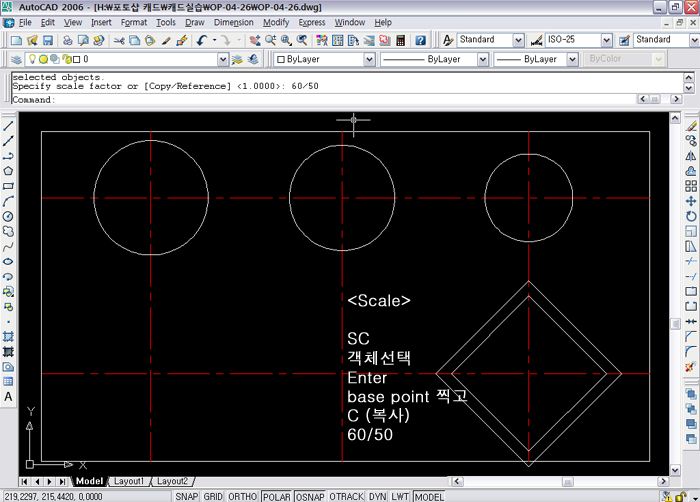Viewport: 700px width, 502px height.
Task: Click the Array modify tool
Action: 691,186
